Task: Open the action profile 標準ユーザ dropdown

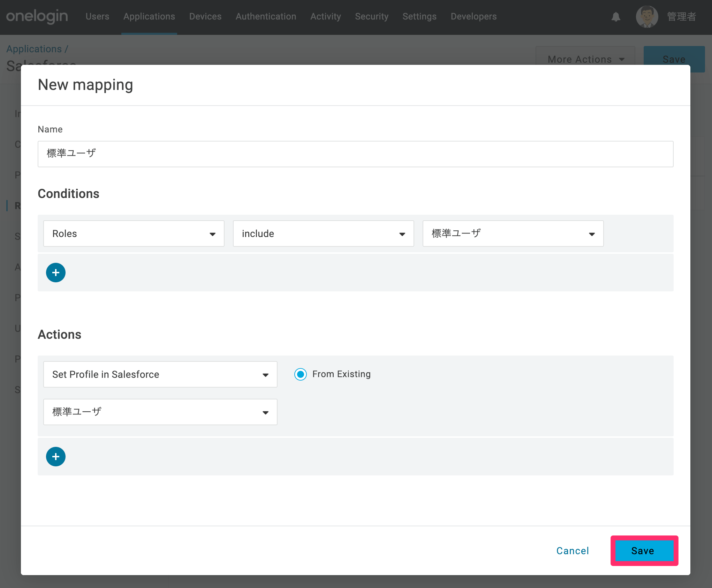Action: tap(160, 412)
